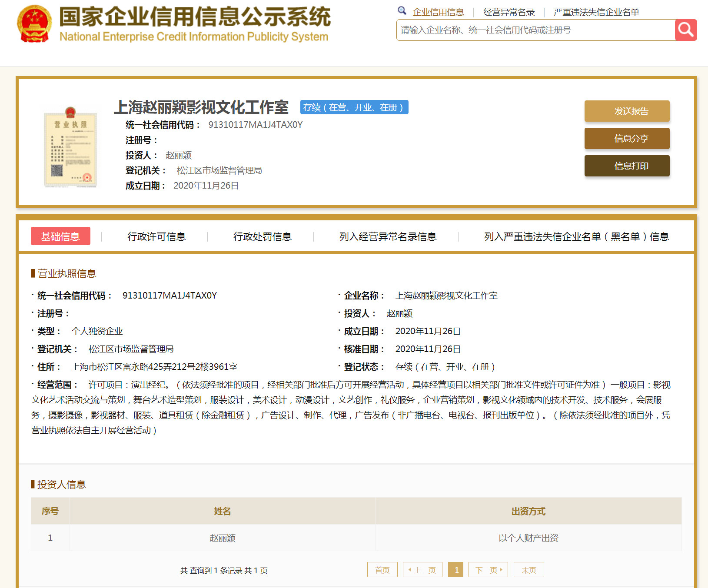The height and width of the screenshot is (588, 708).
Task: Click the 序号 column header
Action: pyautogui.click(x=50, y=511)
